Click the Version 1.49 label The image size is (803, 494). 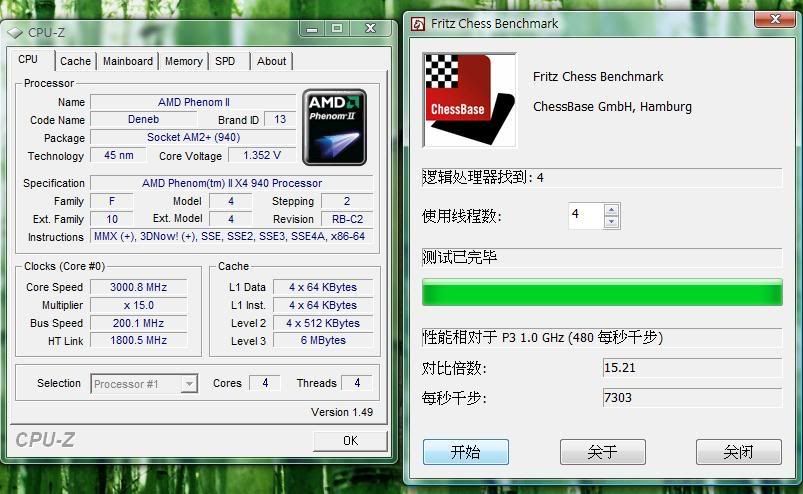(342, 412)
